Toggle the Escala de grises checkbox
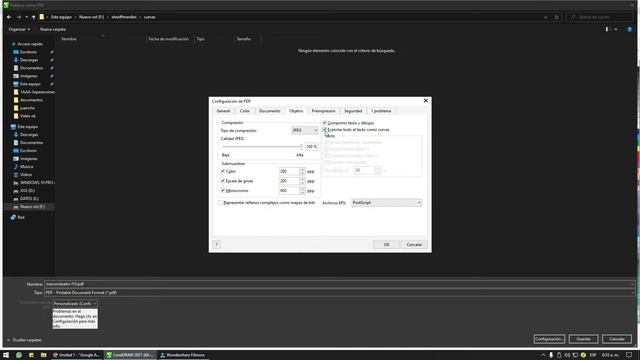640x360 pixels. click(223, 181)
